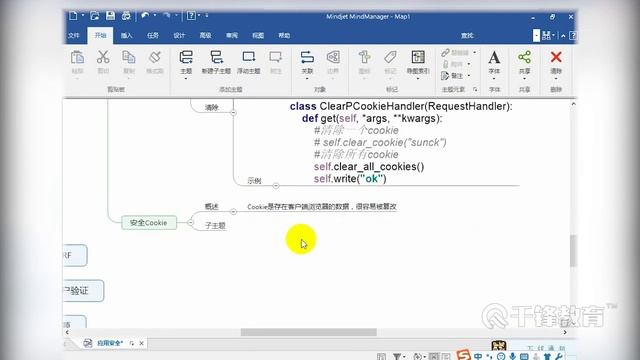Click the New document icon in quick access
This screenshot has height=360, width=640.
pos(73,16)
